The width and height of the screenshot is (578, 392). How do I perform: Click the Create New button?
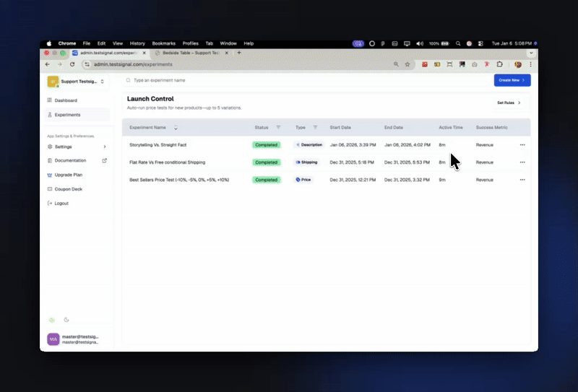click(512, 80)
